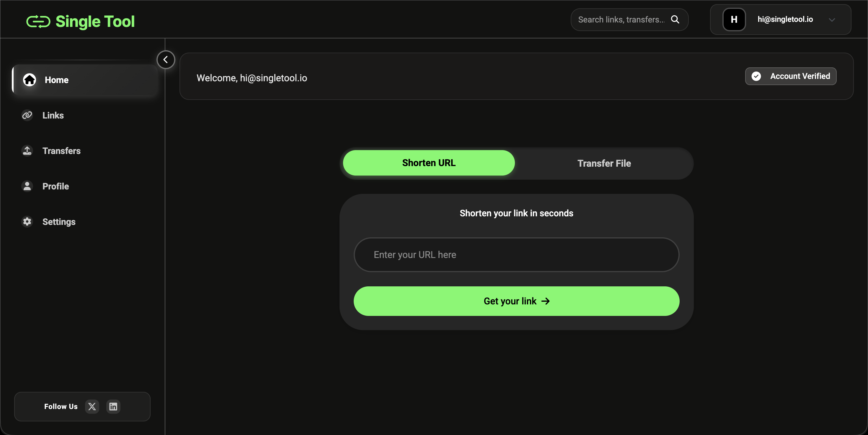Expand the account dropdown chevron
This screenshot has width=868, height=435.
click(832, 20)
